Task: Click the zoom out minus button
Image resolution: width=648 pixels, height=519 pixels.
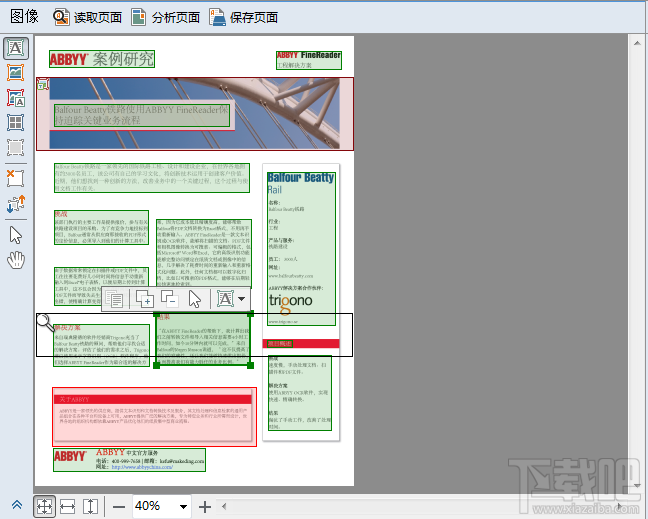Action: 119,507
